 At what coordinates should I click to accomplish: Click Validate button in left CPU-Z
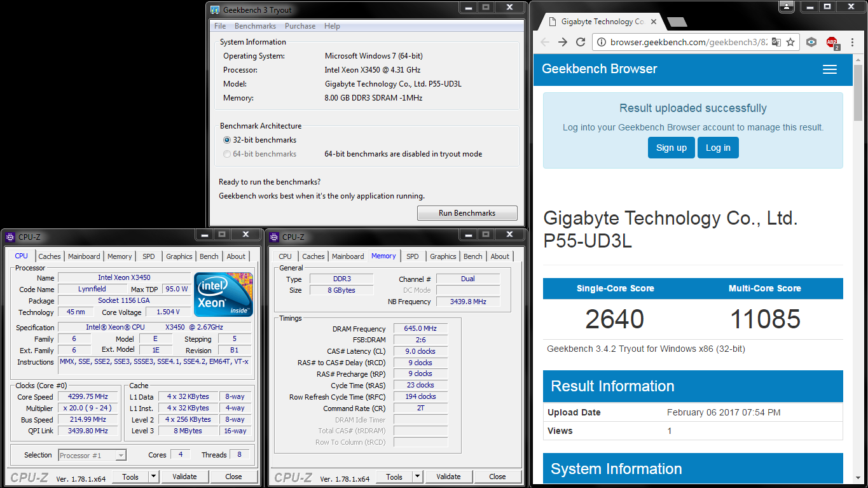(x=184, y=477)
